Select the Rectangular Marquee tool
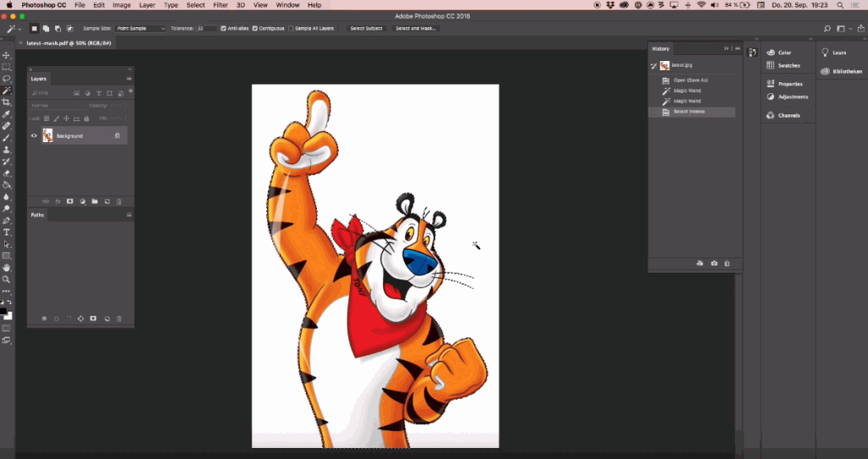 [x=7, y=67]
